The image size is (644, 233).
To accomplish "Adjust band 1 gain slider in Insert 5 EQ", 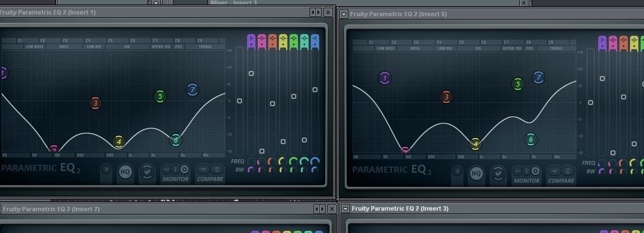I will coord(602,78).
